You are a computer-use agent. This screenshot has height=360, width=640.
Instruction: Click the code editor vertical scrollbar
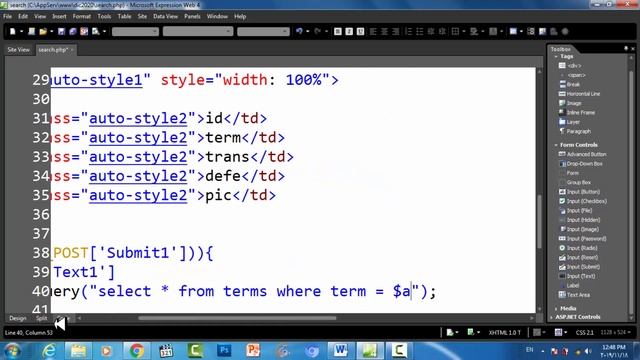point(539,222)
